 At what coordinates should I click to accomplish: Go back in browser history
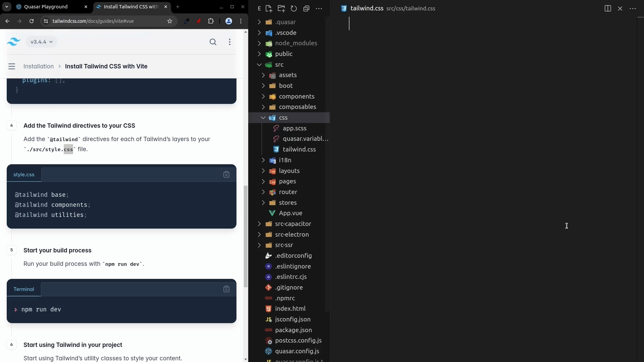(x=7, y=21)
